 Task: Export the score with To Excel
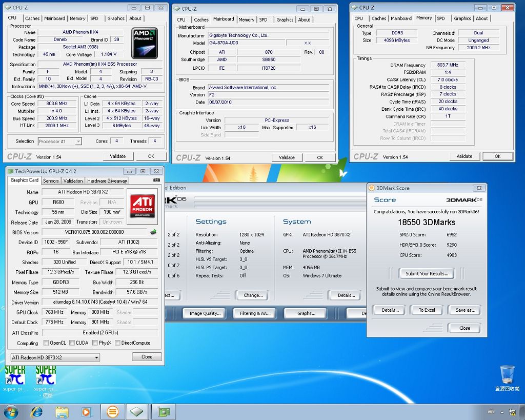tap(427, 310)
